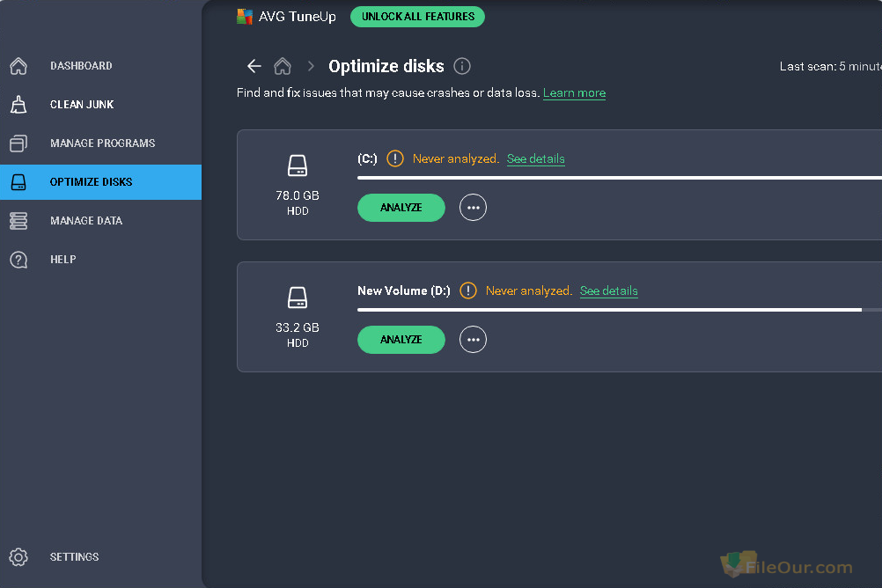
Task: Open the Help menu item
Action: (x=63, y=260)
